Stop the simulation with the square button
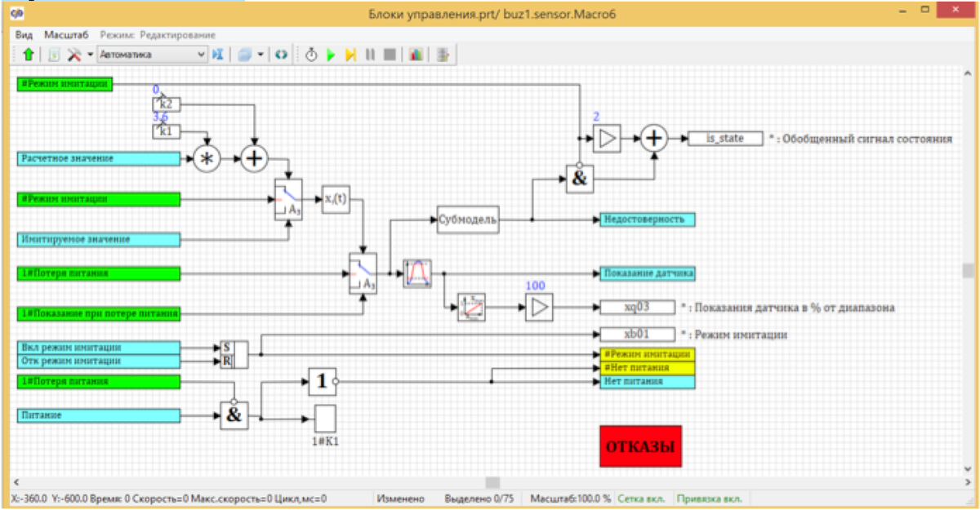Screen dimensions: 980x510 390,55
